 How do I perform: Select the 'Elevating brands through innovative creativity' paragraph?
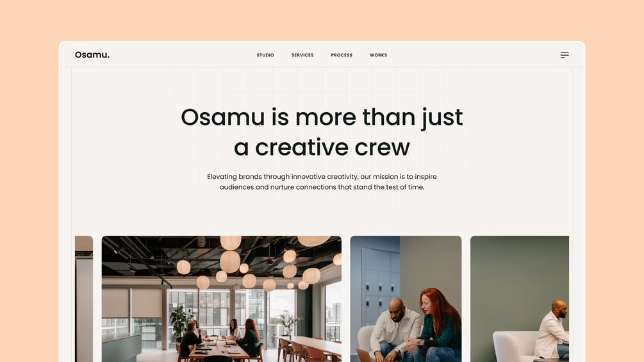point(322,182)
